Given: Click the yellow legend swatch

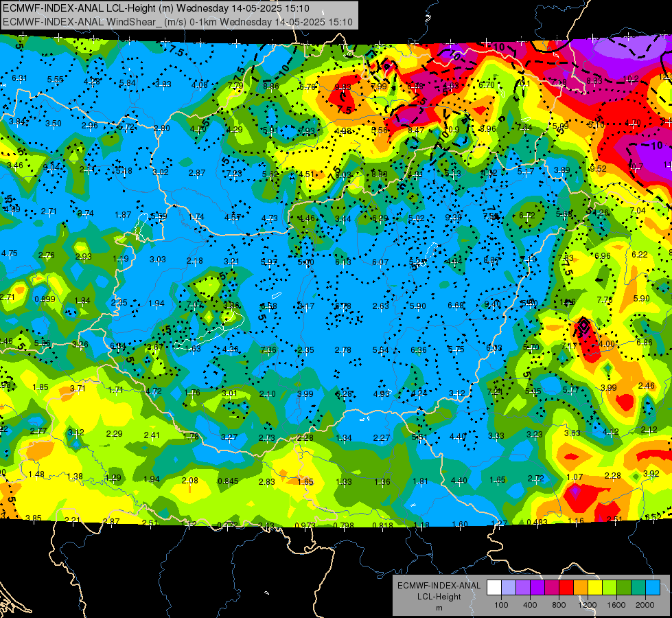Looking at the screenshot, I should click(595, 588).
